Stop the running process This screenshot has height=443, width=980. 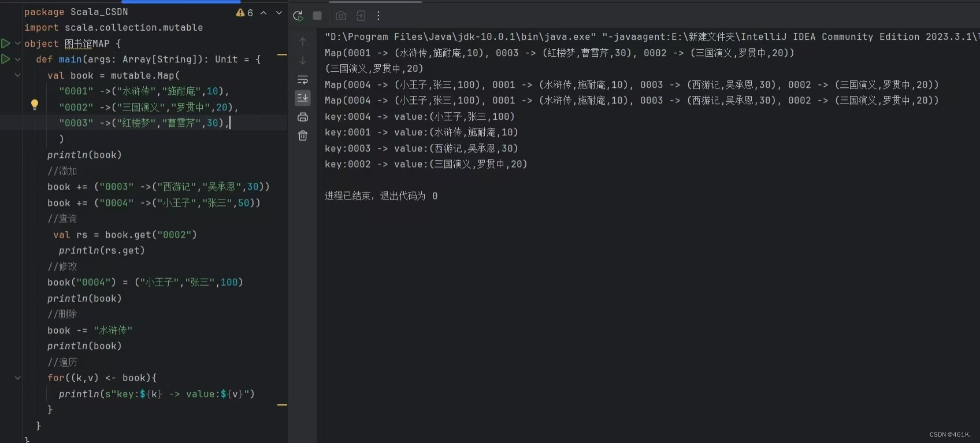click(317, 16)
